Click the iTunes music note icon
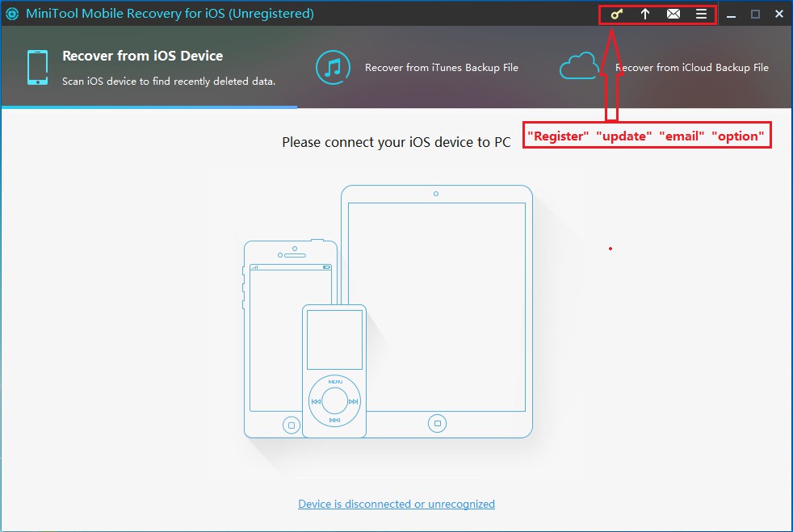Image resolution: width=793 pixels, height=532 pixels. click(x=333, y=67)
